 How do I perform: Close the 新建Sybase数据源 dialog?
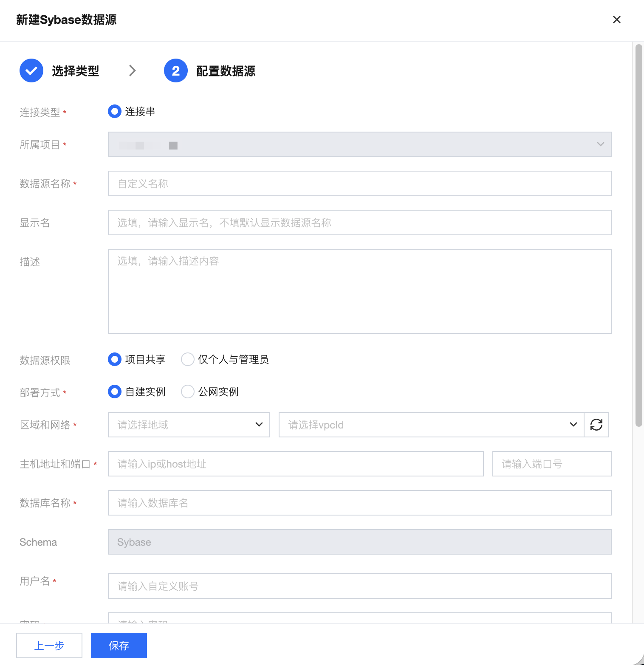[617, 20]
